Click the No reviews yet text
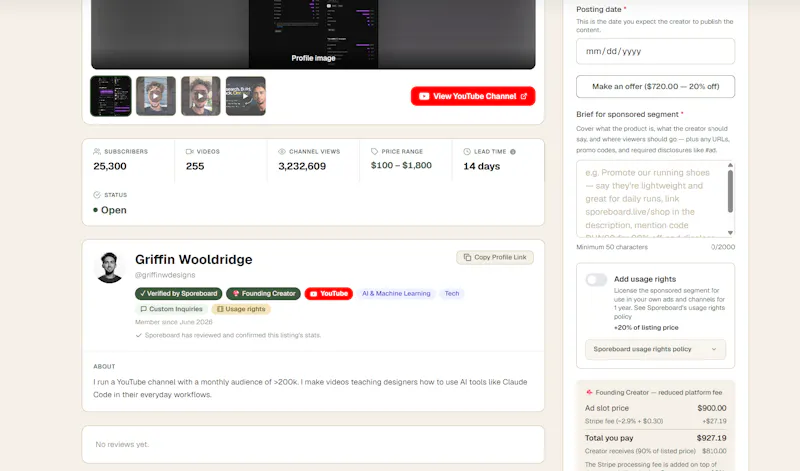Screen dimensions: 800x471 (x=122, y=444)
